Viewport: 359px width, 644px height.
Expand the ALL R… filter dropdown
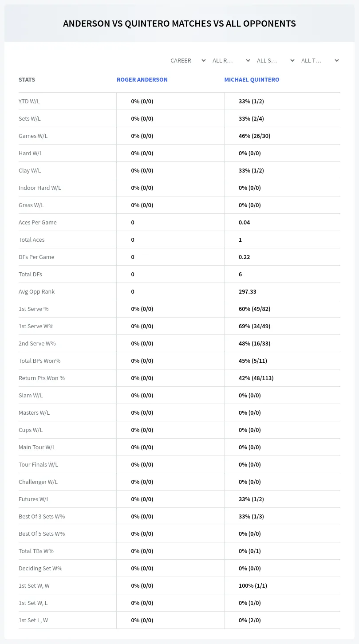pyautogui.click(x=231, y=60)
